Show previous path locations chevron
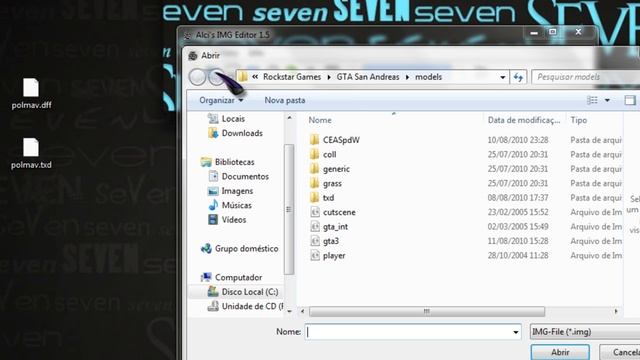Screen dimensions: 640x360 pyautogui.click(x=255, y=77)
